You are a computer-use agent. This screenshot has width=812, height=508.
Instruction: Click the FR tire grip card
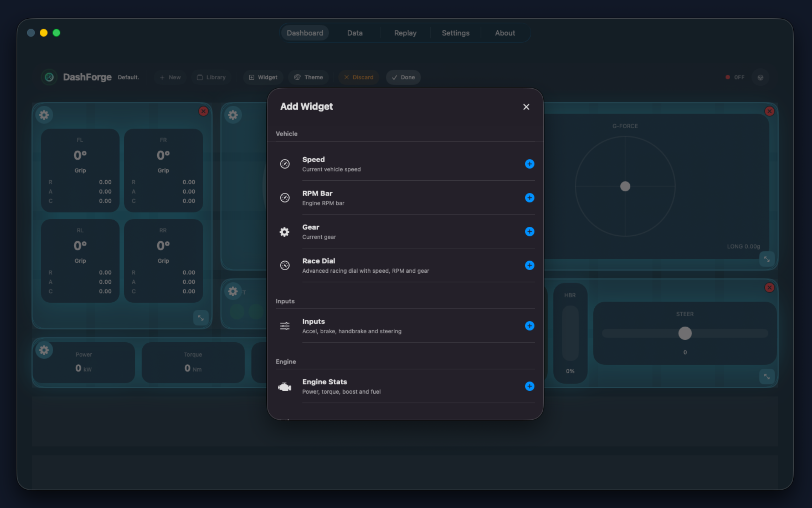coord(163,170)
